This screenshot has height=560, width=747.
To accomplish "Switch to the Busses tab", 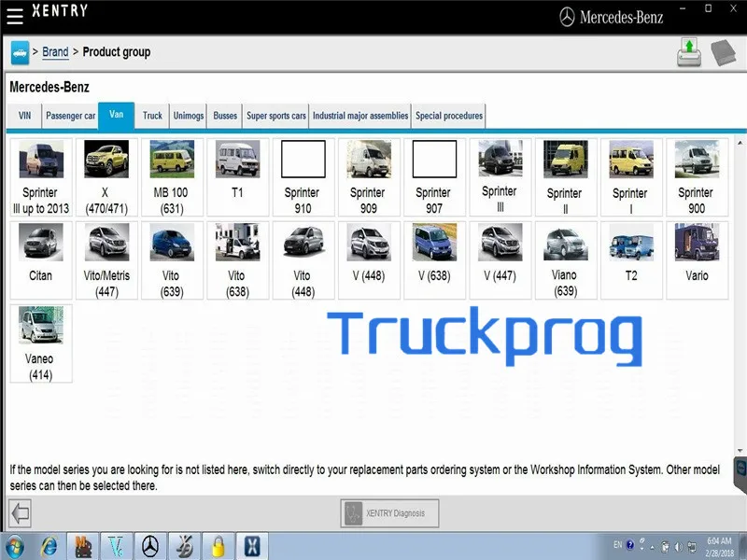I will [225, 116].
